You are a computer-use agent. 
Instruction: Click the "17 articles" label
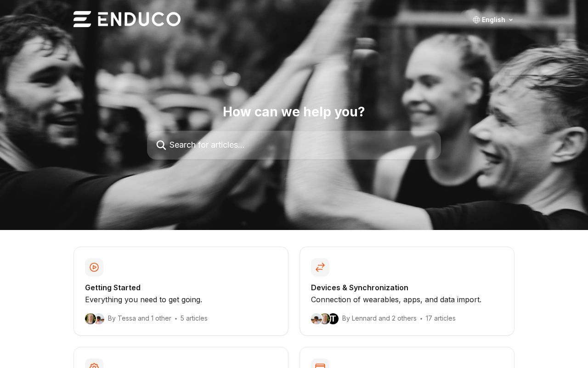441,318
